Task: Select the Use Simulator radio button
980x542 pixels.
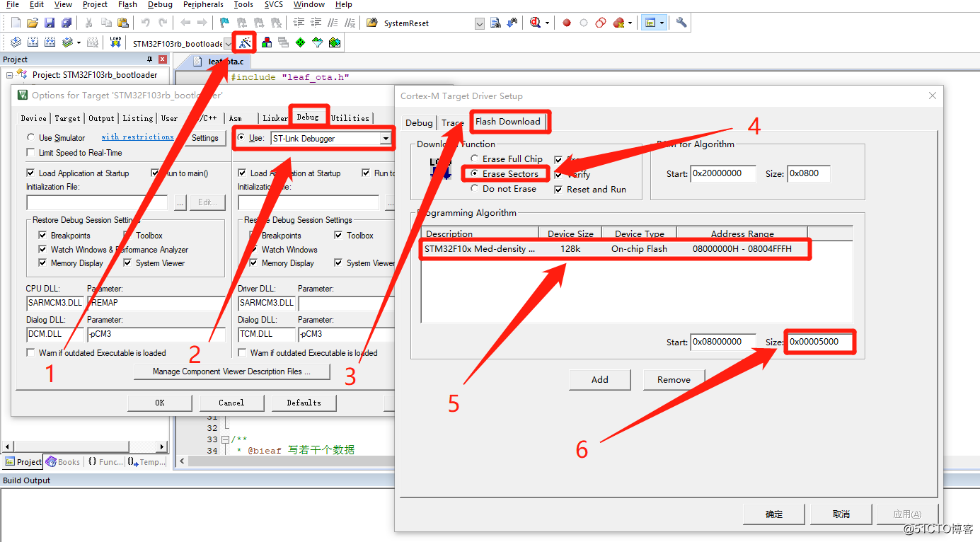Action: pos(30,137)
